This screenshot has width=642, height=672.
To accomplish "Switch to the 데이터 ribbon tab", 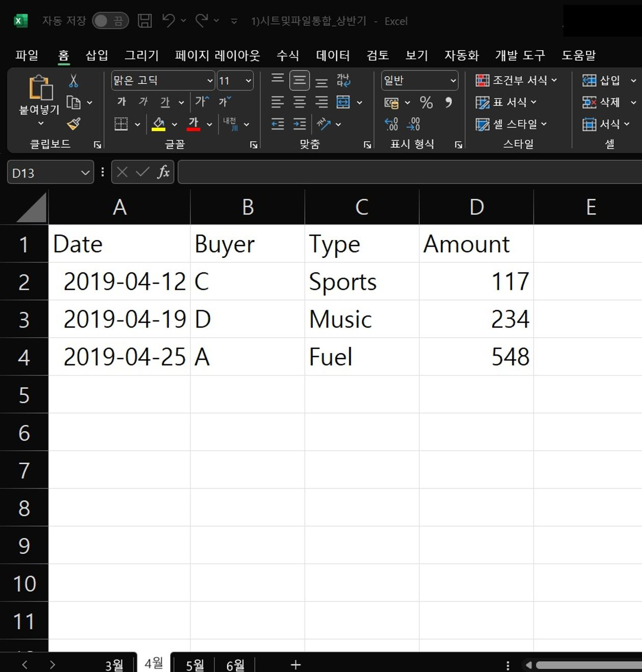I will click(x=333, y=55).
